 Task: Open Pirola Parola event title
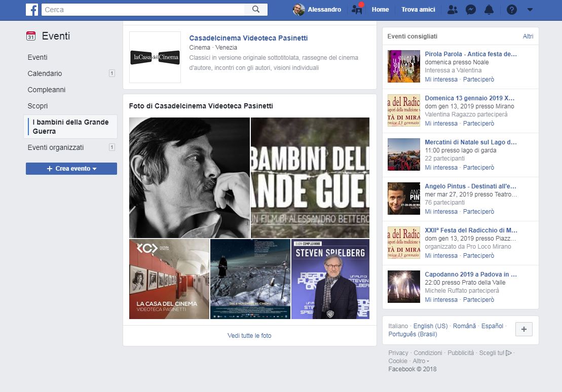471,54
